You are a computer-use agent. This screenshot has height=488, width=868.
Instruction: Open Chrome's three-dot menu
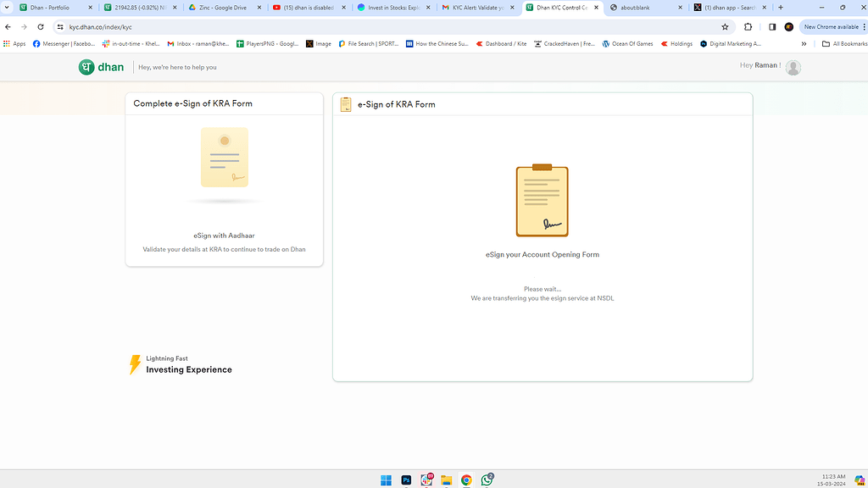862,26
